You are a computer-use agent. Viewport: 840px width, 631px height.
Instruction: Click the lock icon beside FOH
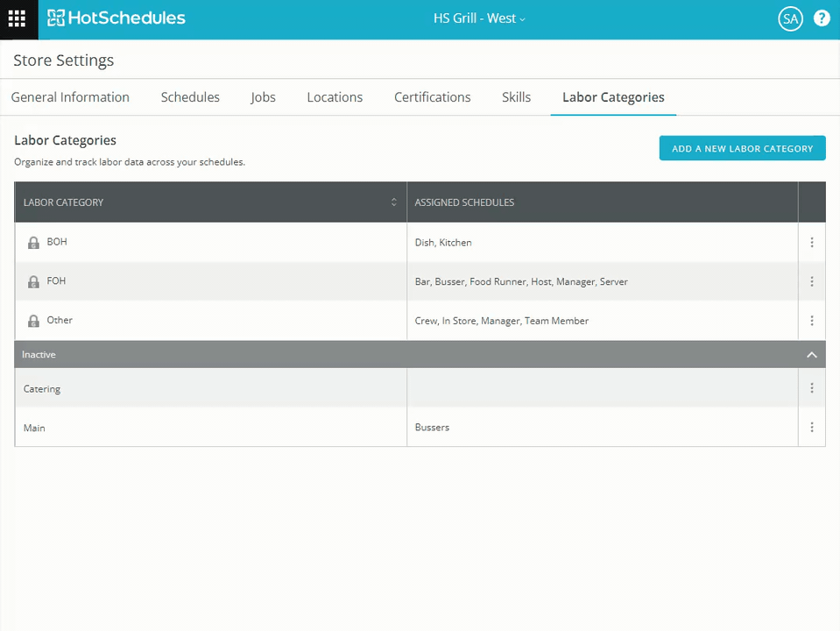click(x=33, y=281)
